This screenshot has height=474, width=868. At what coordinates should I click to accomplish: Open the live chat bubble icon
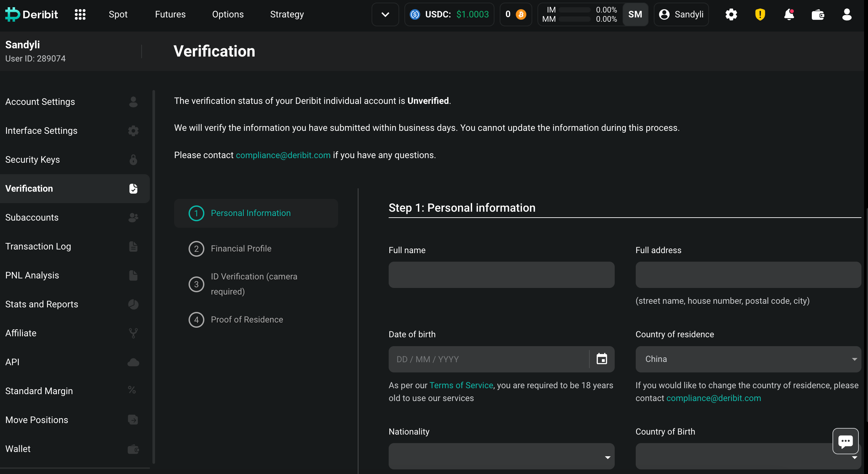(x=845, y=441)
